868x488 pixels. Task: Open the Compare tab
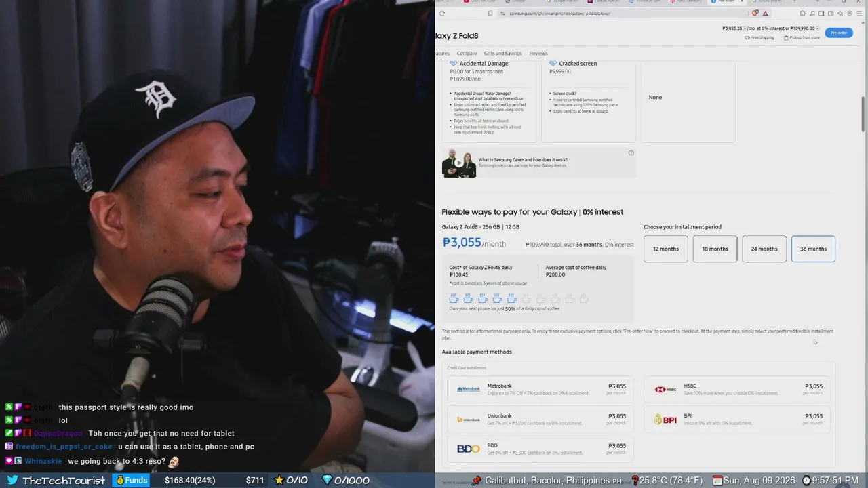coord(467,54)
